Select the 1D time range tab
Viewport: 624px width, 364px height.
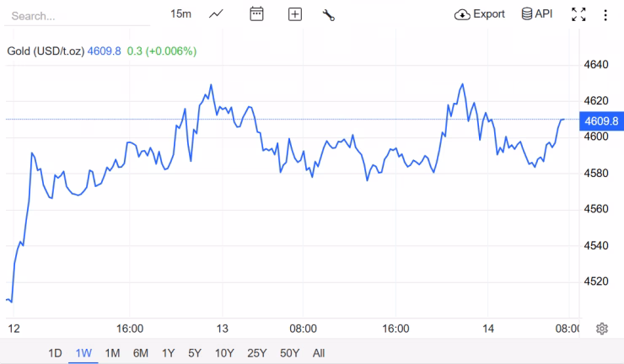55,353
